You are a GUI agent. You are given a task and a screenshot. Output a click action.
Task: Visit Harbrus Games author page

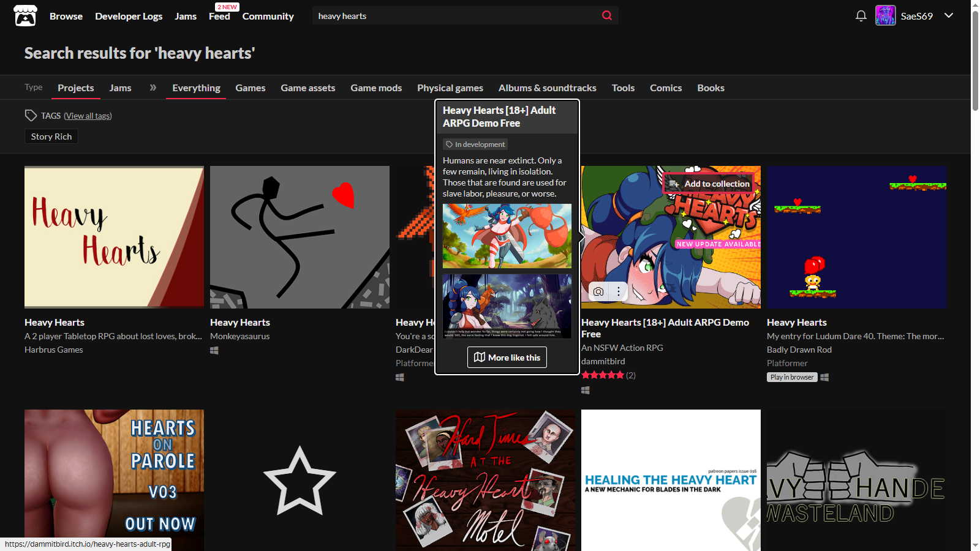tap(54, 350)
